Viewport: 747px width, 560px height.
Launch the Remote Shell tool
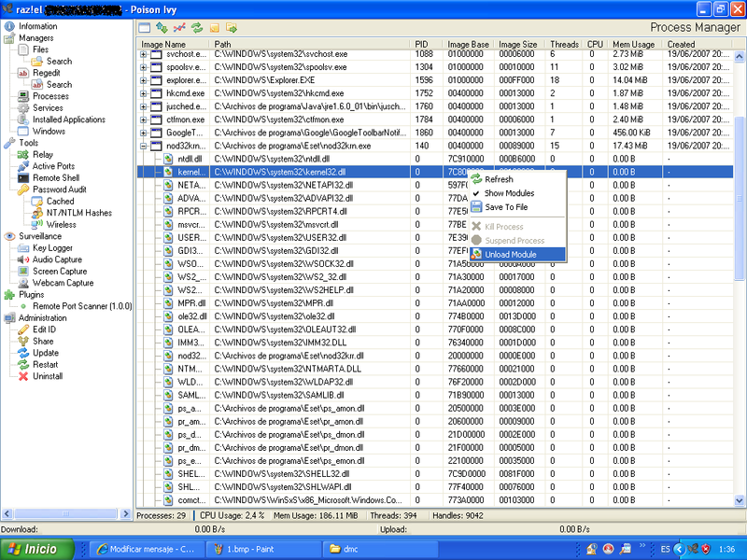point(56,178)
